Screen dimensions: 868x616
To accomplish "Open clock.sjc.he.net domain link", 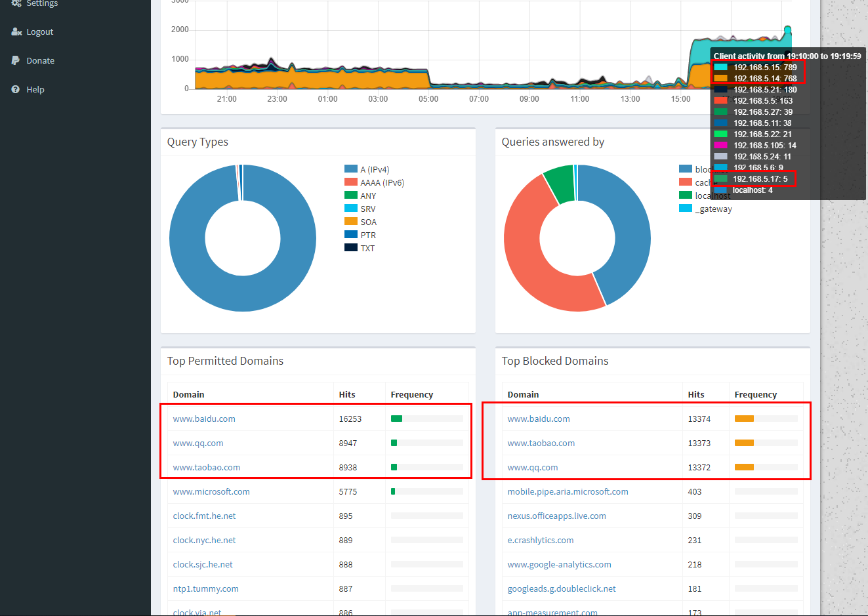I will click(x=203, y=564).
